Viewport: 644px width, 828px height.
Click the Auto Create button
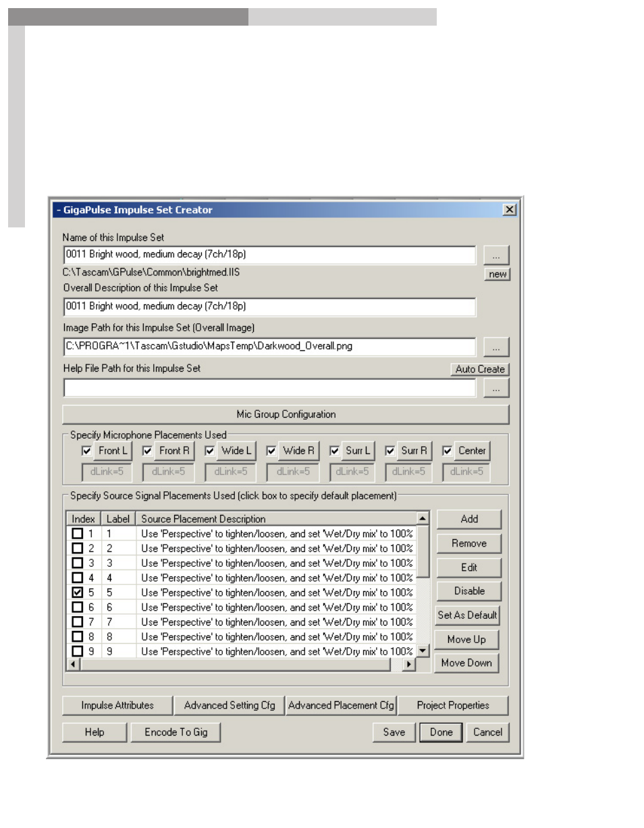coord(480,369)
